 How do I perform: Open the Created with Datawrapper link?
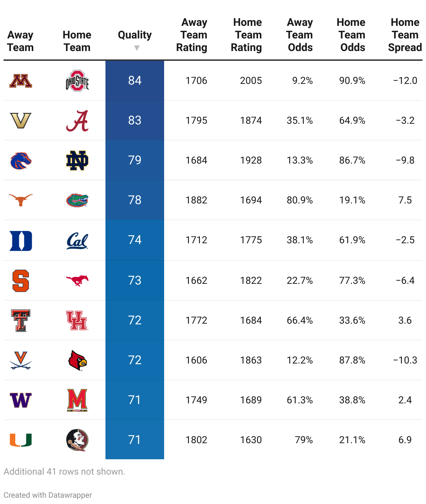pos(48,495)
